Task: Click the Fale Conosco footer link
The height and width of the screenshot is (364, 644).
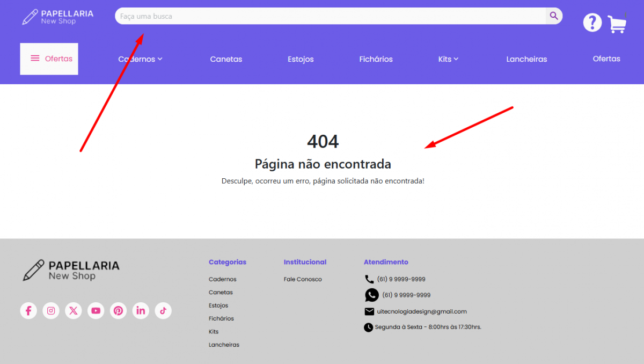Action: (303, 279)
